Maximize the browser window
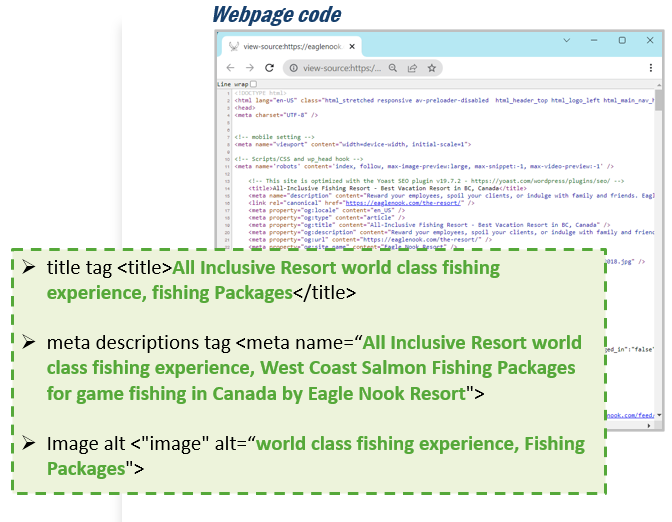 (622, 40)
